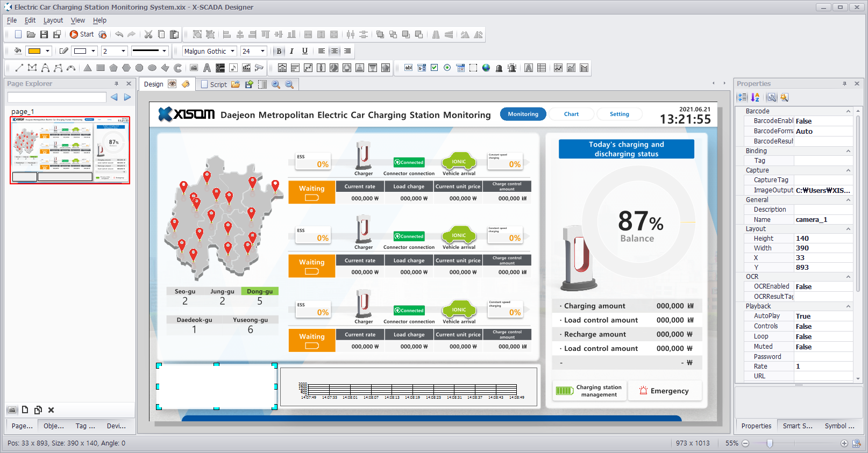
Task: Tick the Script checkbox in the tab bar
Action: (204, 84)
